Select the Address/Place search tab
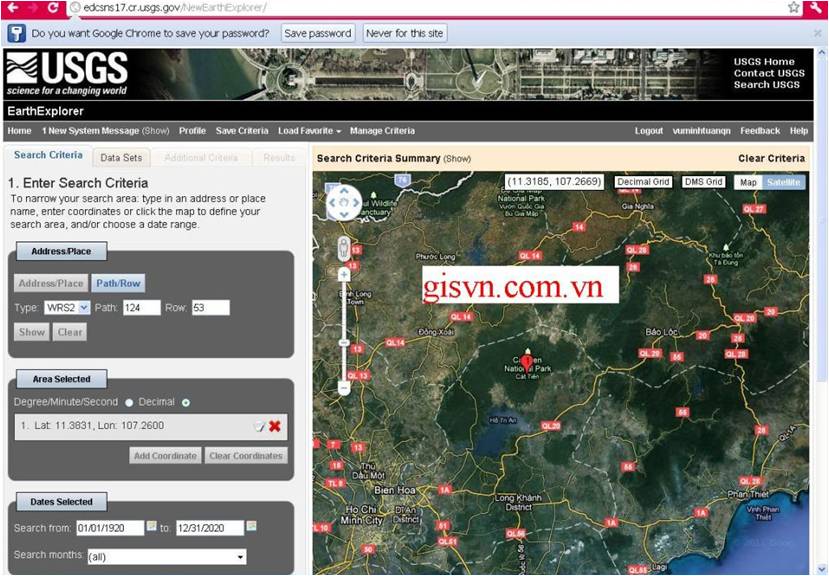This screenshot has height=576, width=829. click(51, 284)
